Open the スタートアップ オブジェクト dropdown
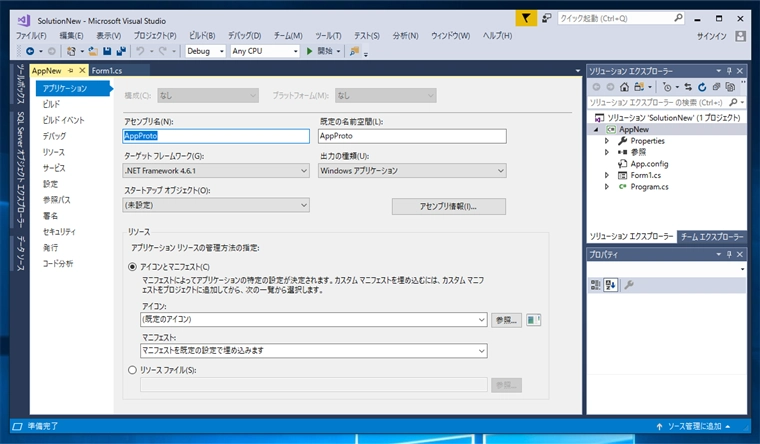 coord(216,205)
